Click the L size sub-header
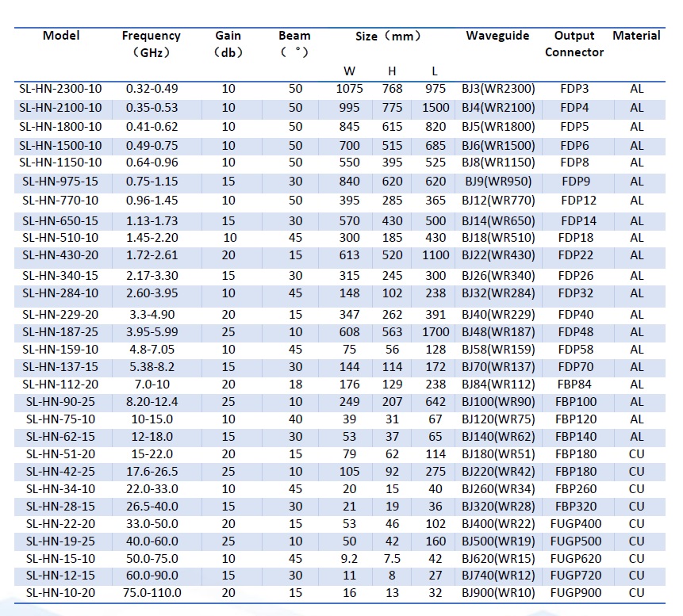This screenshot has height=616, width=683. 435,71
